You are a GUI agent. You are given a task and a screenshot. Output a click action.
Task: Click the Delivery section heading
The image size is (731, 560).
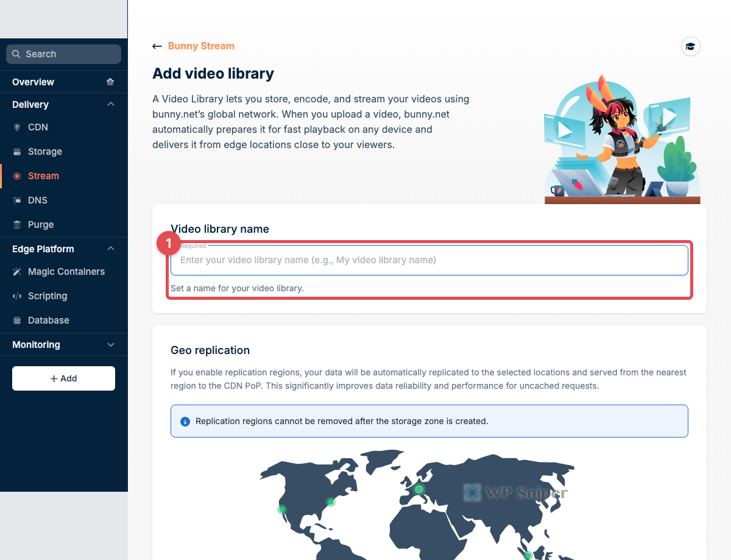point(30,105)
